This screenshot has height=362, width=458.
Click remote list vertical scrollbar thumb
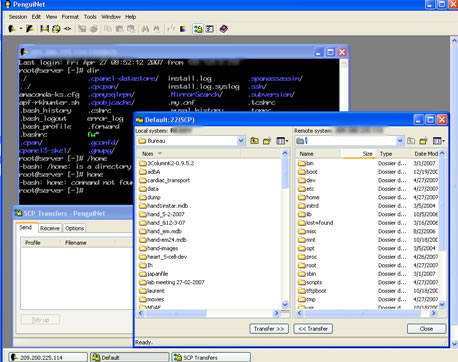[x=442, y=203]
